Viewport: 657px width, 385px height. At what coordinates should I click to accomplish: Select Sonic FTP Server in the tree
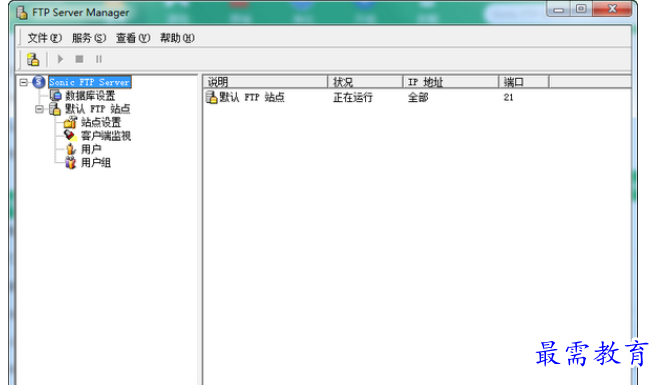[x=90, y=82]
